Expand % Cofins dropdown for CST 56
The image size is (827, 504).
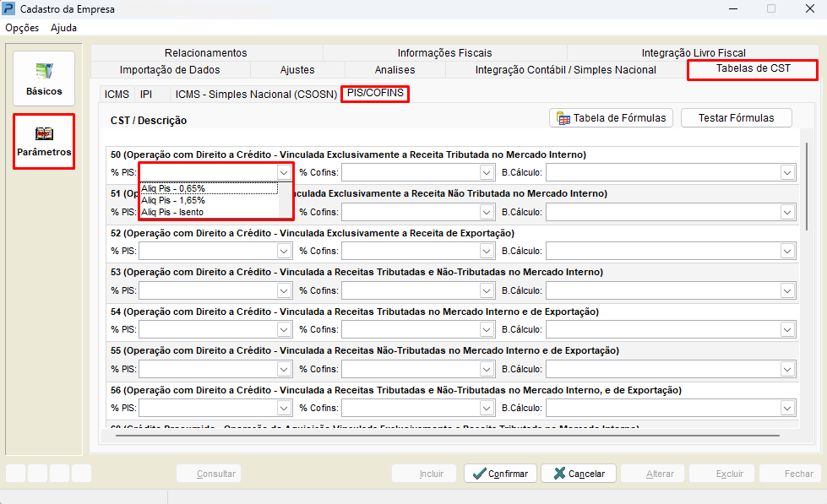(487, 408)
